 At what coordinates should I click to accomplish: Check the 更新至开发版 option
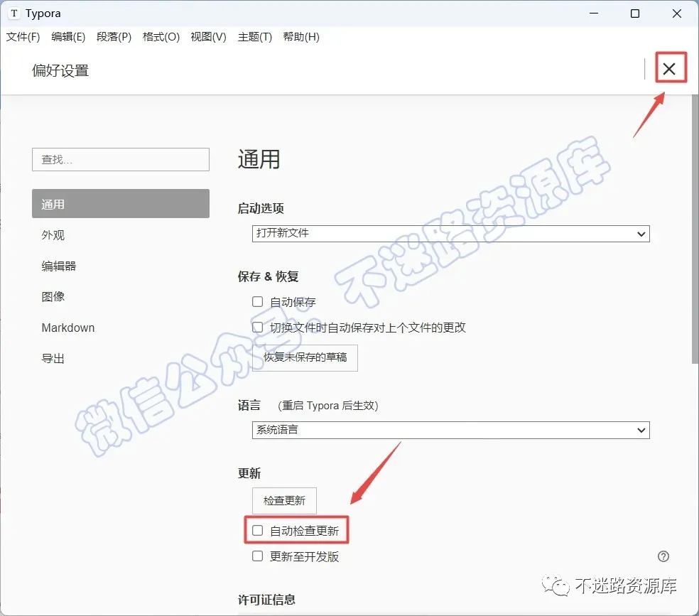tap(258, 556)
